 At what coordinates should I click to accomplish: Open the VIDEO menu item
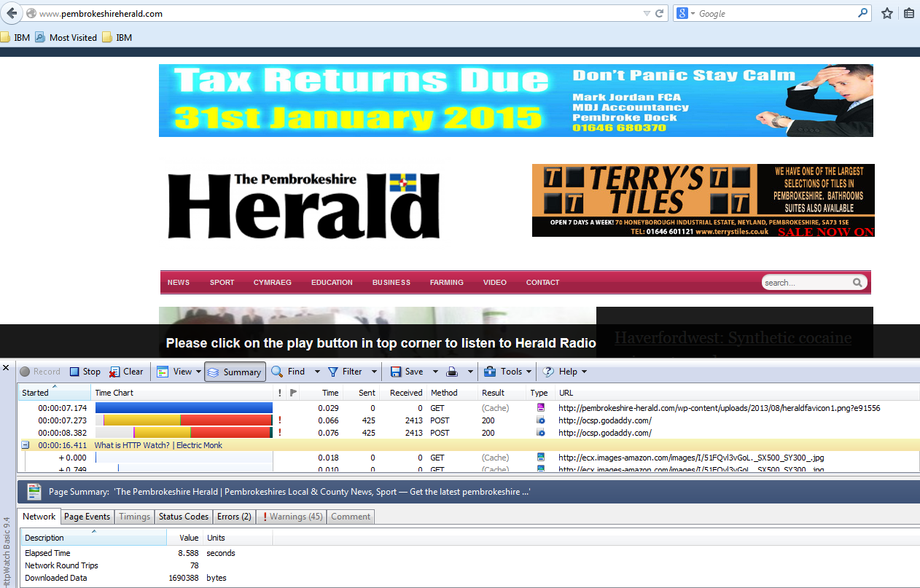pyautogui.click(x=495, y=283)
